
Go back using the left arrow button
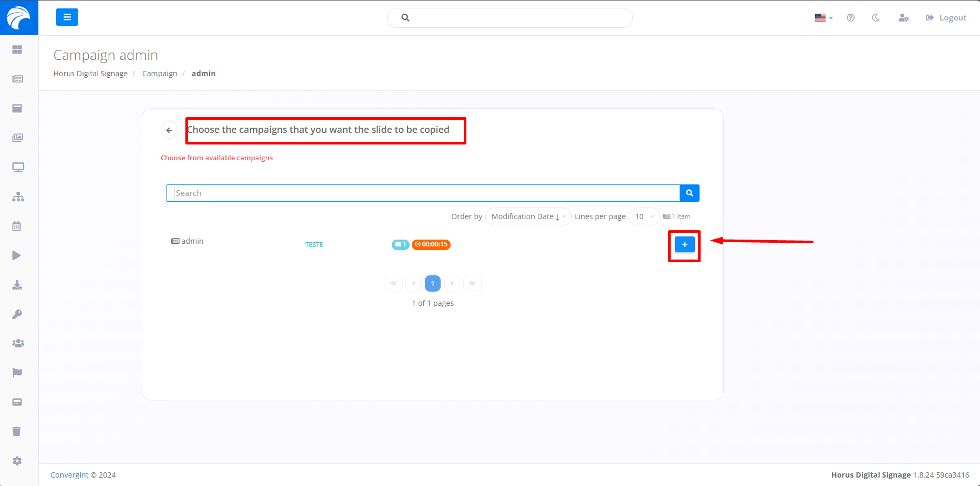pyautogui.click(x=169, y=130)
